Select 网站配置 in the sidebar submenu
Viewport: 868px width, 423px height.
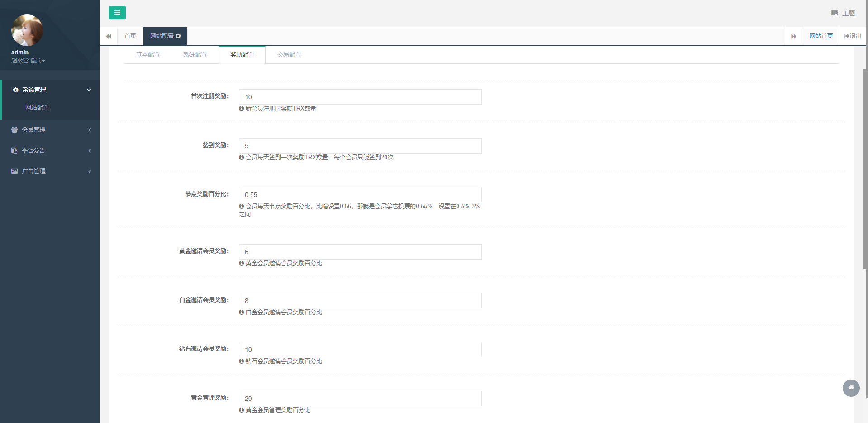click(x=37, y=107)
